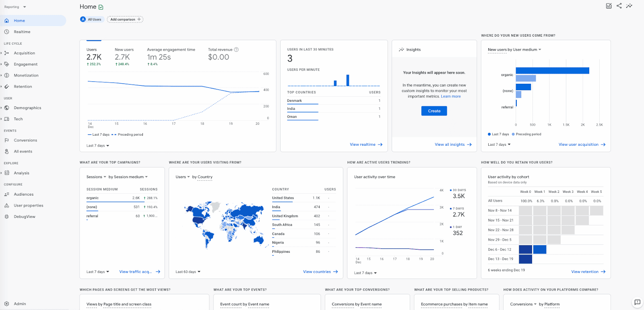Click the Create insights button
The height and width of the screenshot is (310, 644).
coord(434,111)
